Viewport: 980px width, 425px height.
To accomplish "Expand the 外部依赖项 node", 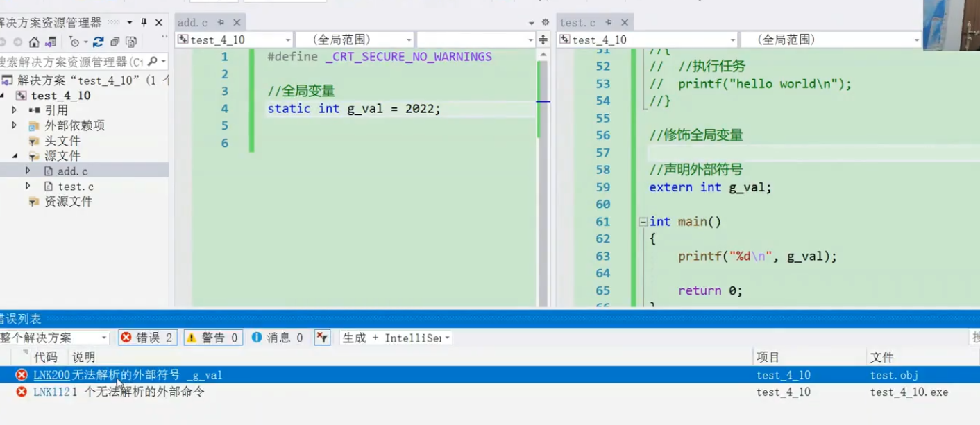I will (x=15, y=125).
